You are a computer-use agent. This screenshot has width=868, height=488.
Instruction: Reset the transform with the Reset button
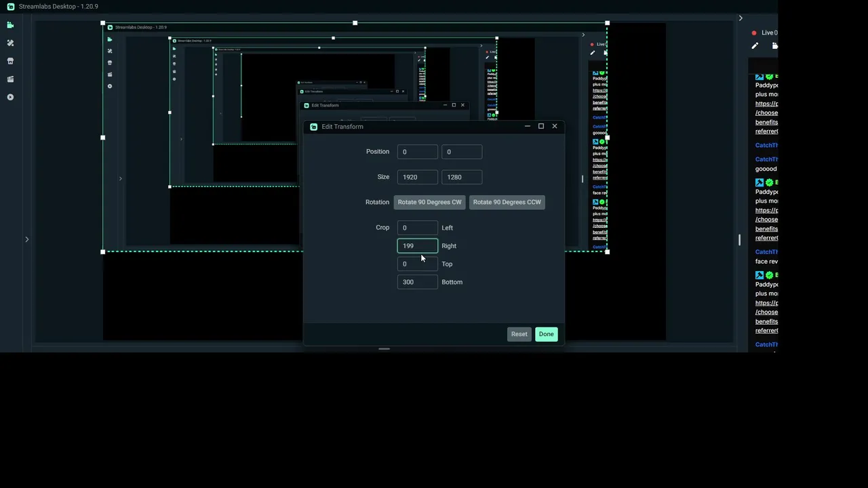(519, 334)
